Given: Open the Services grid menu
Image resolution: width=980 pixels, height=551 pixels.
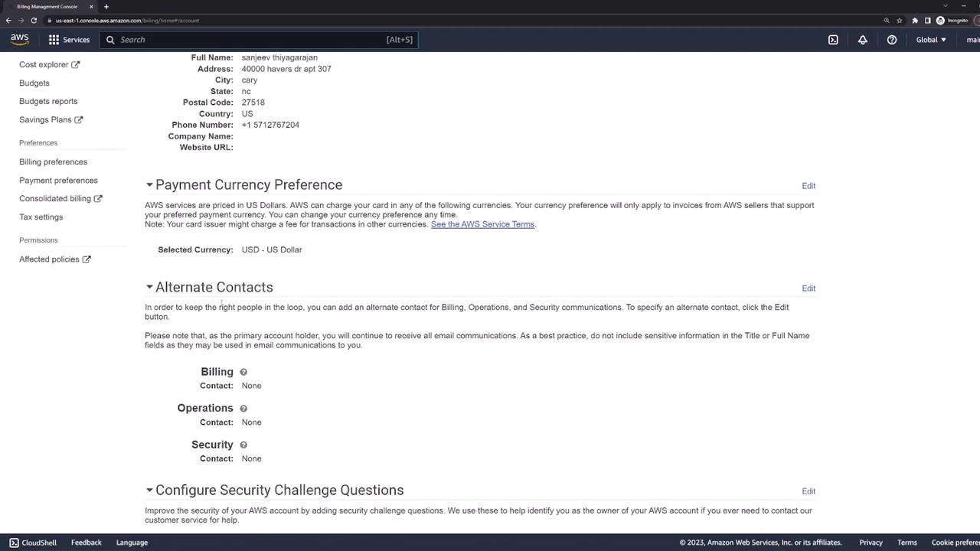Looking at the screenshot, I should tap(69, 40).
